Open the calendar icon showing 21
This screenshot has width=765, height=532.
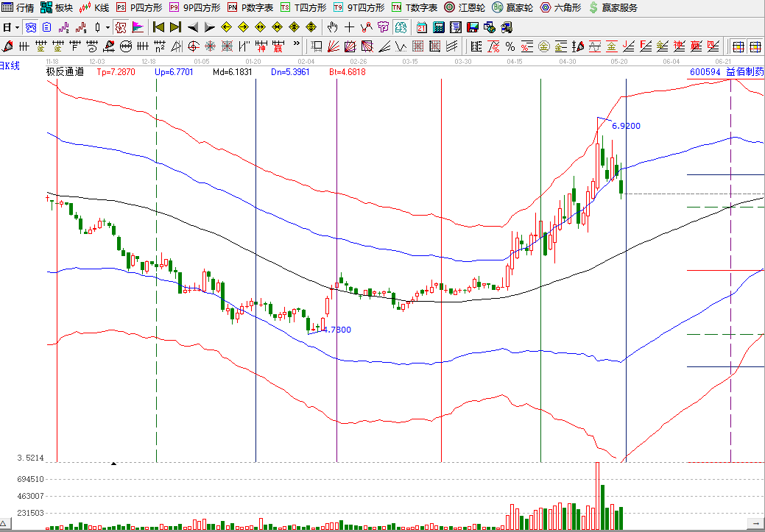coord(422,27)
